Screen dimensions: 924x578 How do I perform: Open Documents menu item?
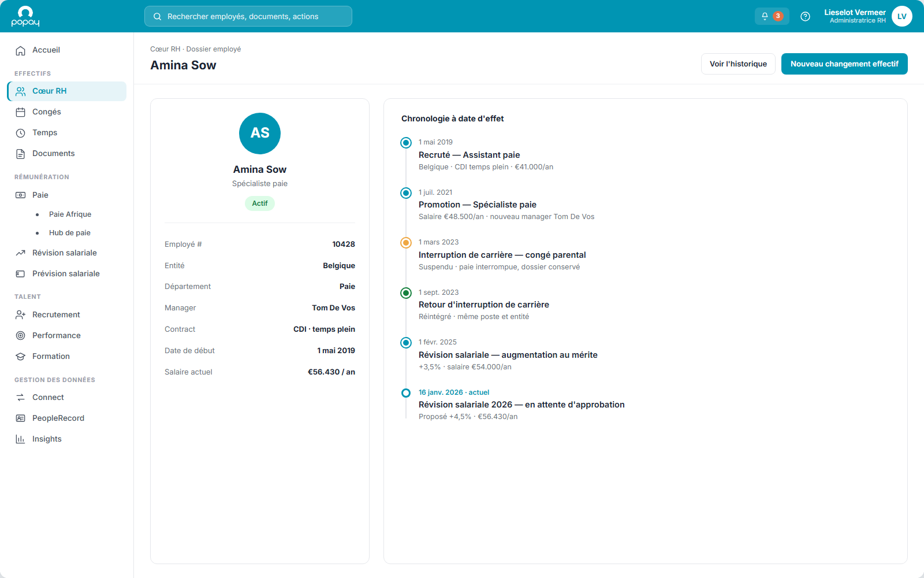coord(66,154)
